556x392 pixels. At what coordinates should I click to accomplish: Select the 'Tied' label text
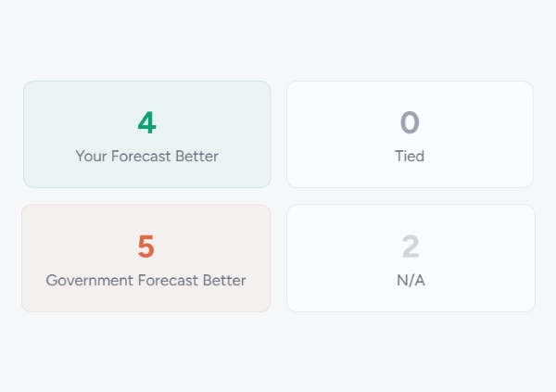410,156
